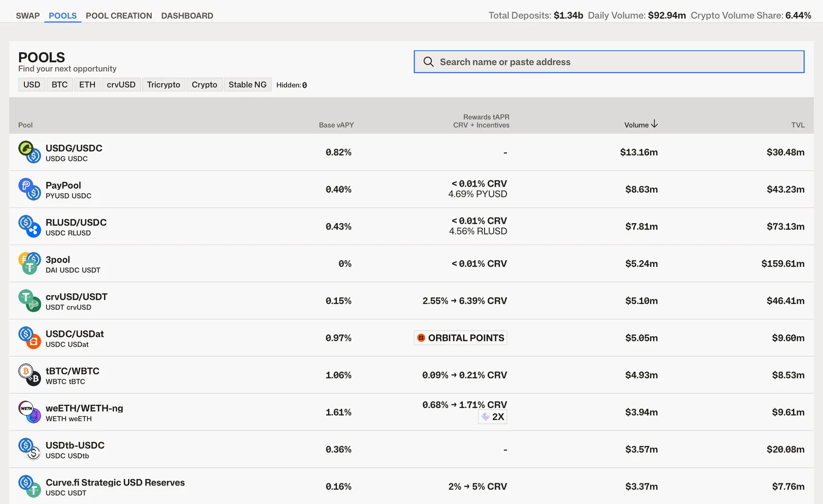Open the USDG/USDC pool
The image size is (823, 504).
411,152
